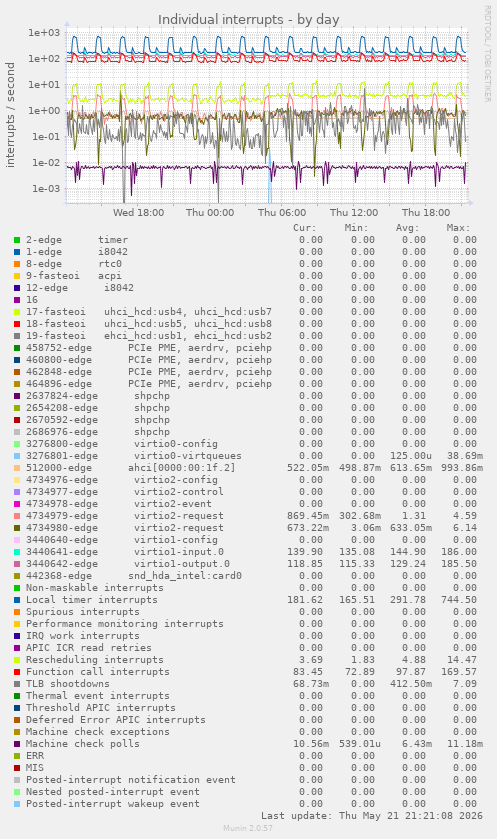This screenshot has height=839, width=497.
Task: Click the 169.57 max value for Function call
Action: point(459,672)
